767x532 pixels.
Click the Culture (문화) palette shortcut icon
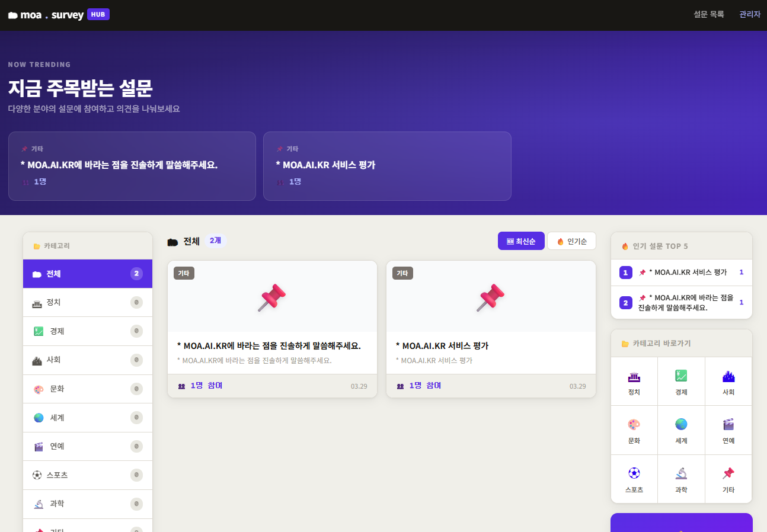pos(634,425)
